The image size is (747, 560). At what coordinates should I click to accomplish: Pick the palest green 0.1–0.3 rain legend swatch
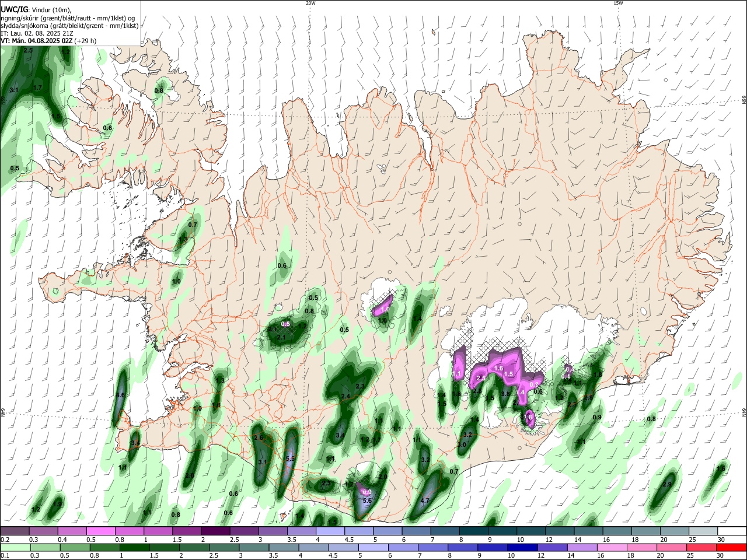tap(15, 547)
